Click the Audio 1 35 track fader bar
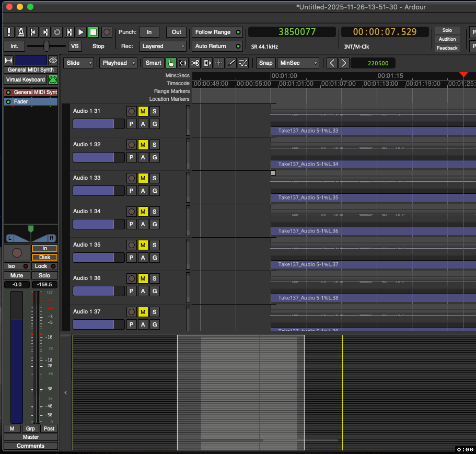This screenshot has width=476, height=454. 98,258
